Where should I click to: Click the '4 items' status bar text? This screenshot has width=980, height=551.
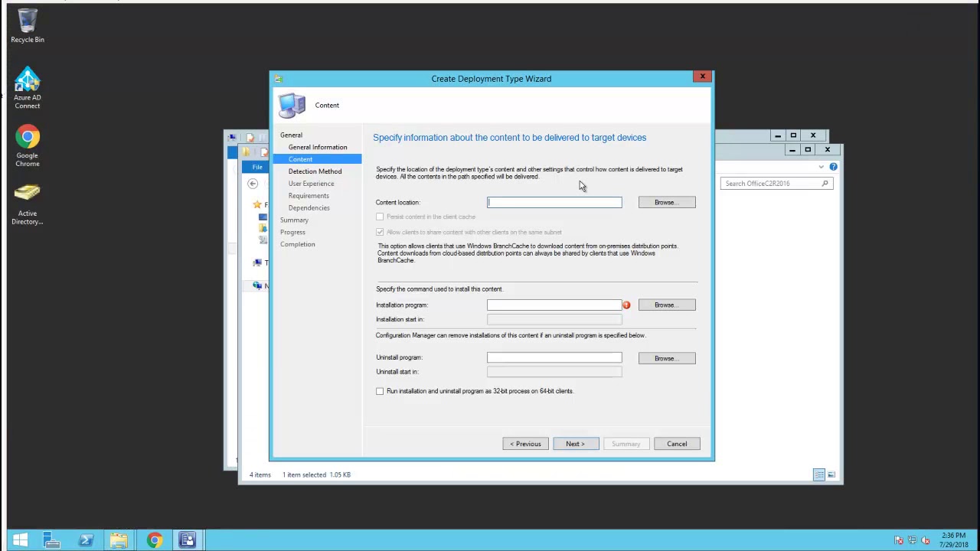(x=260, y=475)
